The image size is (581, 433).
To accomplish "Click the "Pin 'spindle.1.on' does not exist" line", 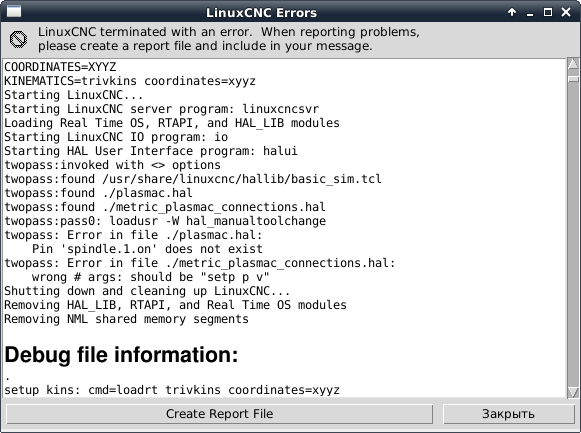I will coord(147,249).
